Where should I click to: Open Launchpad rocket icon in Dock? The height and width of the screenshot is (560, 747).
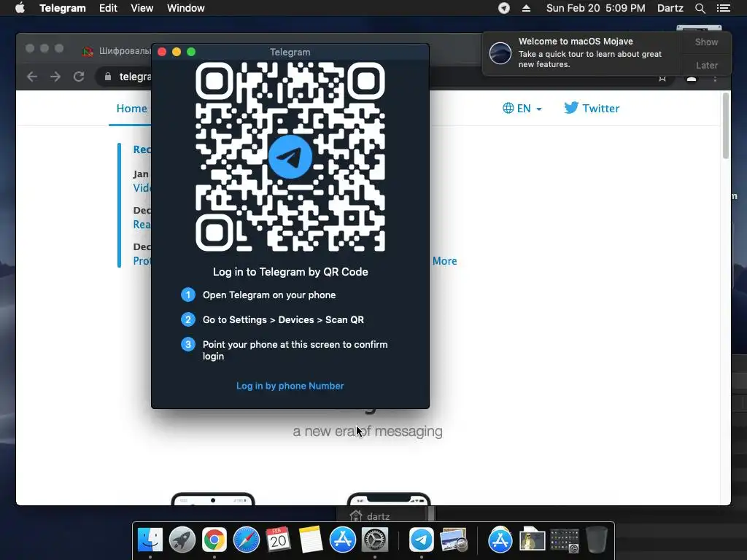coord(182,540)
